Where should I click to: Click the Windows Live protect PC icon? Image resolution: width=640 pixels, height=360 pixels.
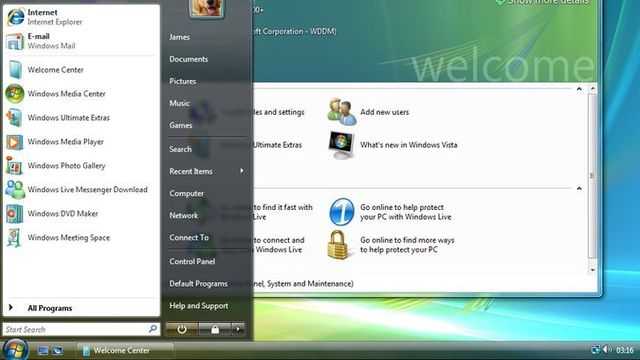tap(342, 212)
